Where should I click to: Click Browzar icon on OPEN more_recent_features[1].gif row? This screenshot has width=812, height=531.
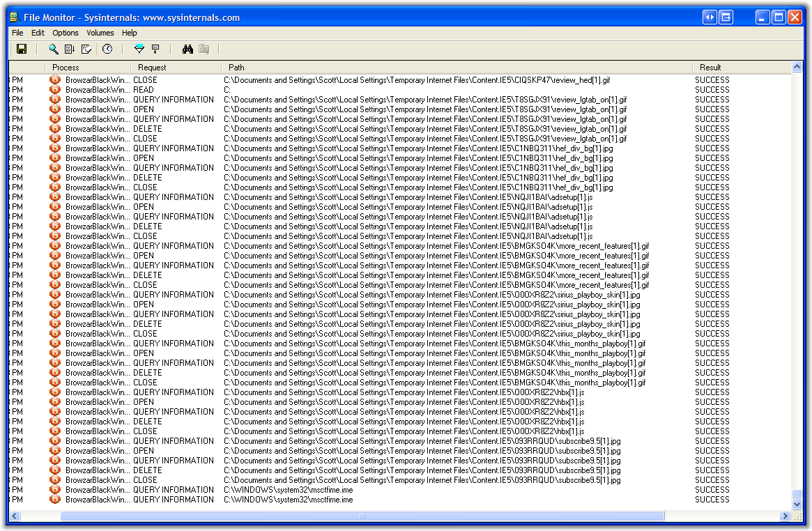coord(55,256)
